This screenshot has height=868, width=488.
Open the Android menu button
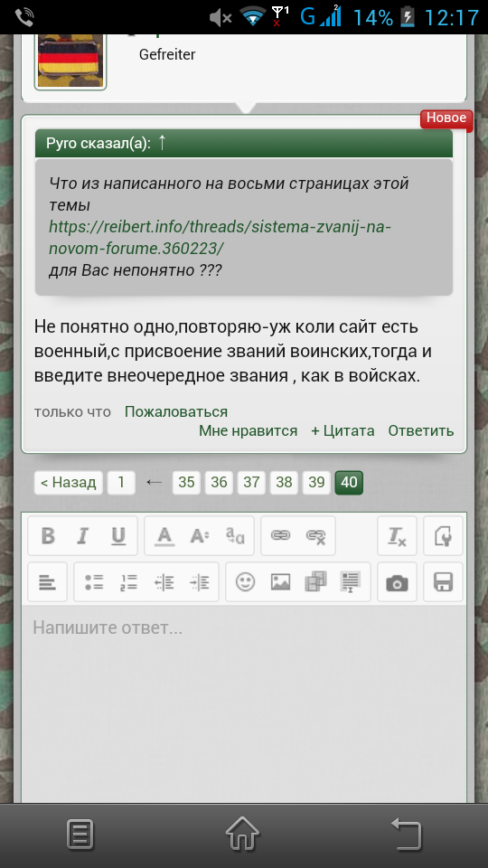(x=80, y=835)
